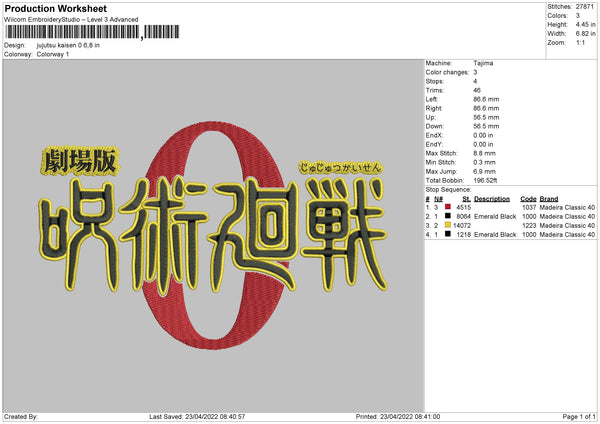The image size is (600, 424).
Task: Click stitch count '14072' in stop 3
Action: point(462,225)
